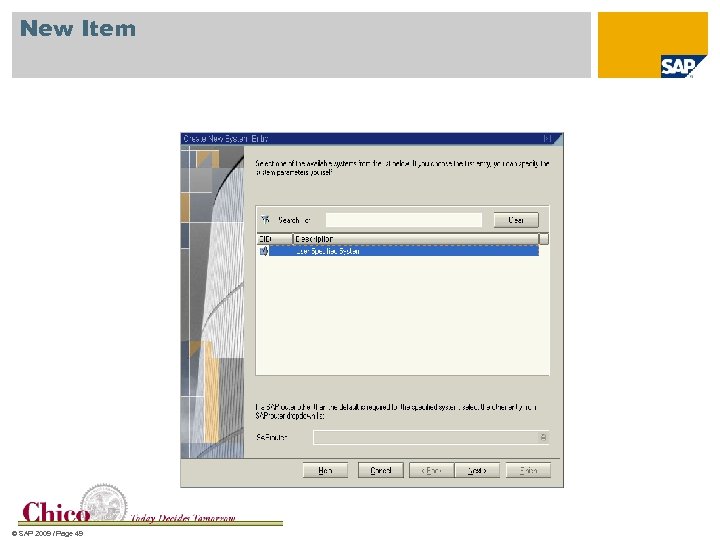Click the system icon in the list row
Viewport: 720px width, 540px height.
click(x=264, y=251)
